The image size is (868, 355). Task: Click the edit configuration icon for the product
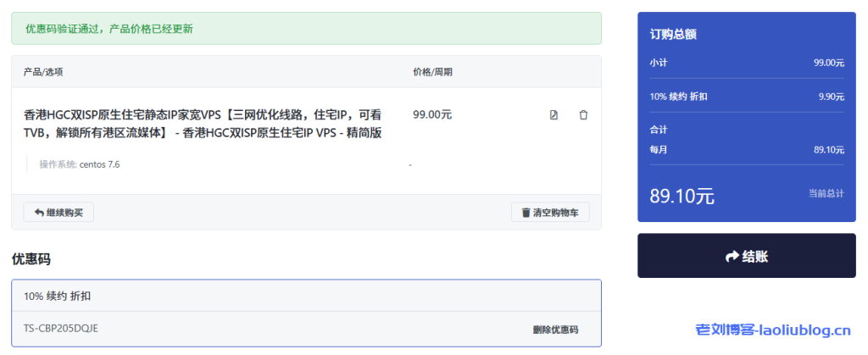pyautogui.click(x=554, y=115)
